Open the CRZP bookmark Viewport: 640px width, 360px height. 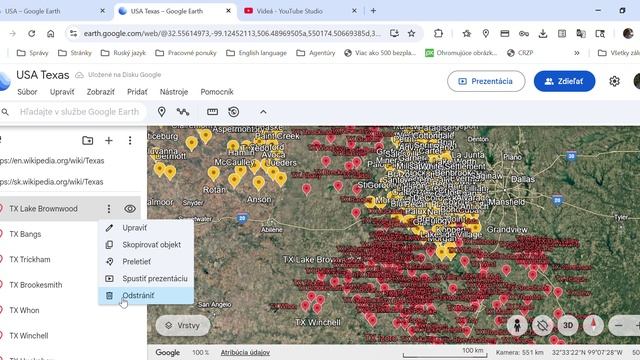520,53
